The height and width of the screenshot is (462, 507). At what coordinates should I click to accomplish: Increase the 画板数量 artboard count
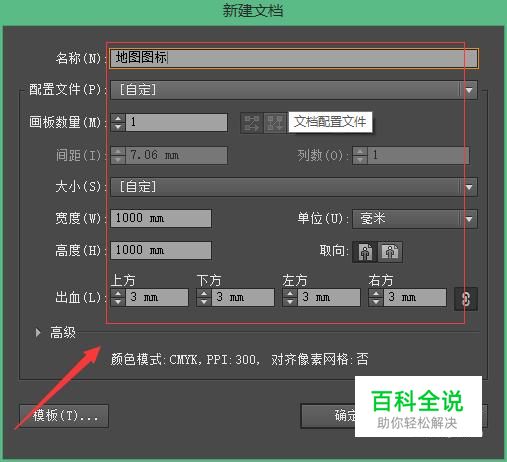tap(118, 118)
